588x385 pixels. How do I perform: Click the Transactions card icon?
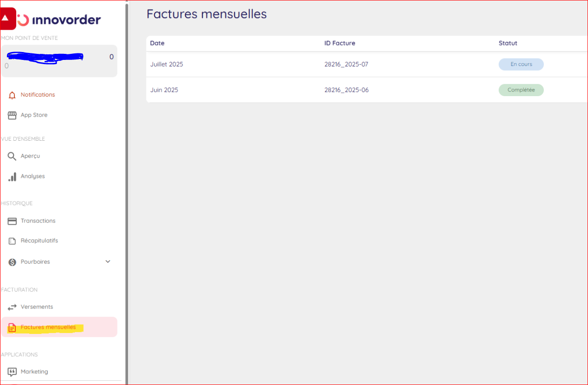(x=12, y=221)
